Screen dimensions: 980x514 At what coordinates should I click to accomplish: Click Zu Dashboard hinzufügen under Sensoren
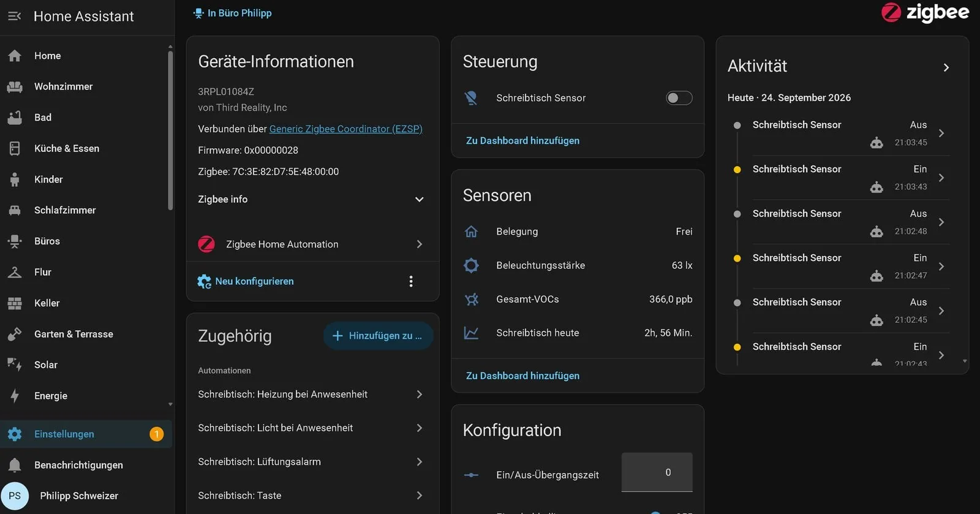pos(522,376)
